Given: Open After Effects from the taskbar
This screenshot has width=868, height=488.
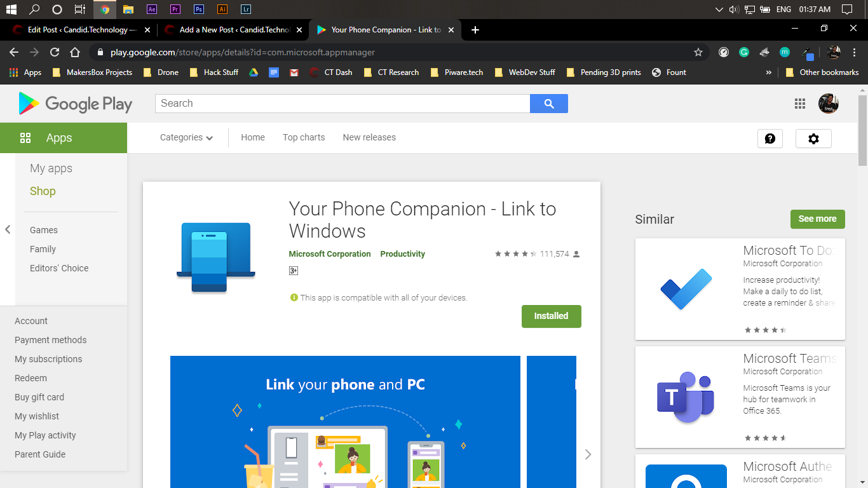Looking at the screenshot, I should (152, 10).
